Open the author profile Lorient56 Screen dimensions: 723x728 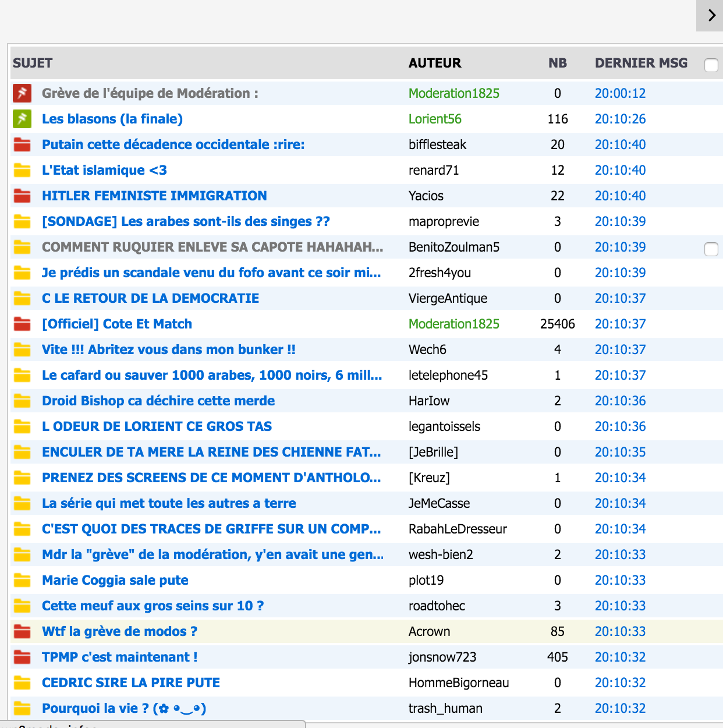coord(435,119)
